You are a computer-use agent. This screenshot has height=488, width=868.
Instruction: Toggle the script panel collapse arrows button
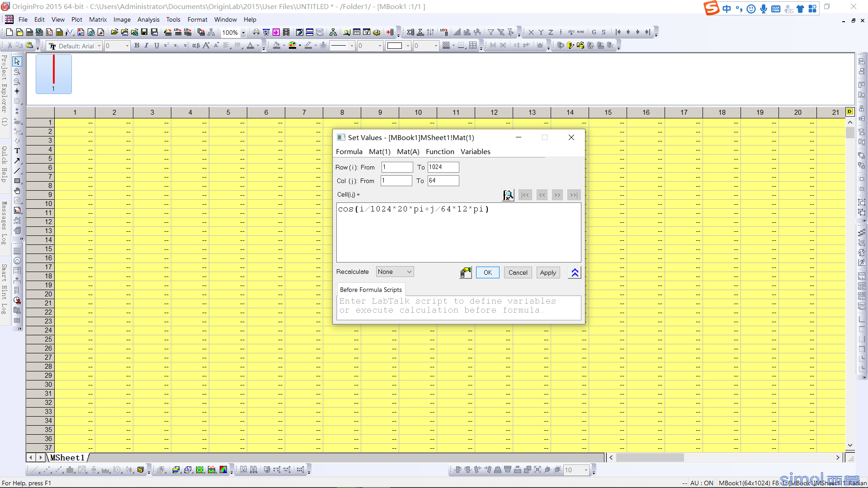pyautogui.click(x=575, y=272)
